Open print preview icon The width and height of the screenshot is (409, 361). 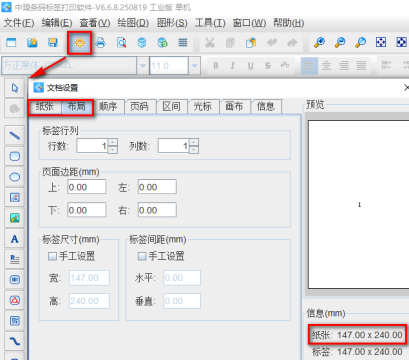121,43
